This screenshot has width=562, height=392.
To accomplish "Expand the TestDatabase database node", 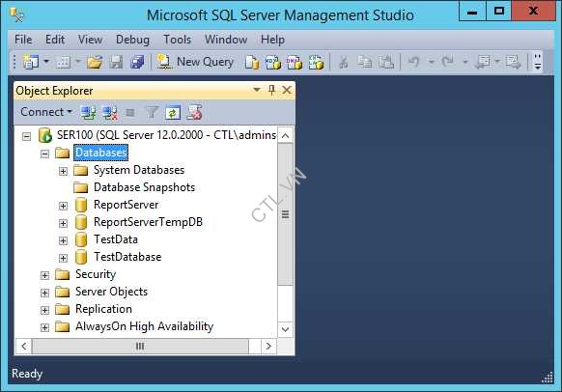I will [x=63, y=258].
